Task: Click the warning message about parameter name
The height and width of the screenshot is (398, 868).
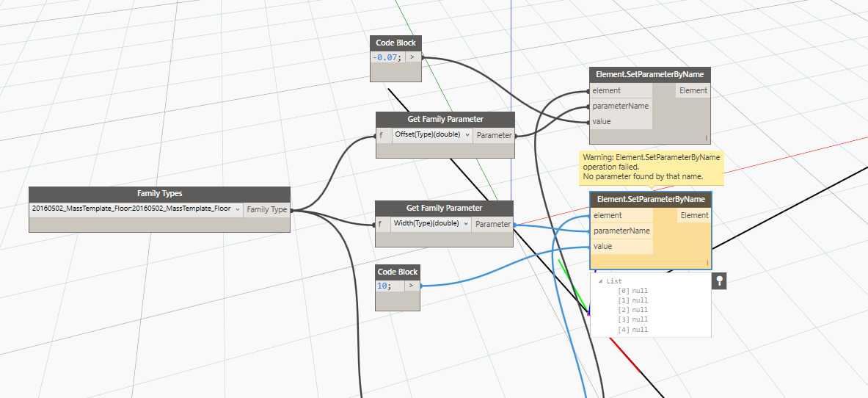Action: pos(651,167)
